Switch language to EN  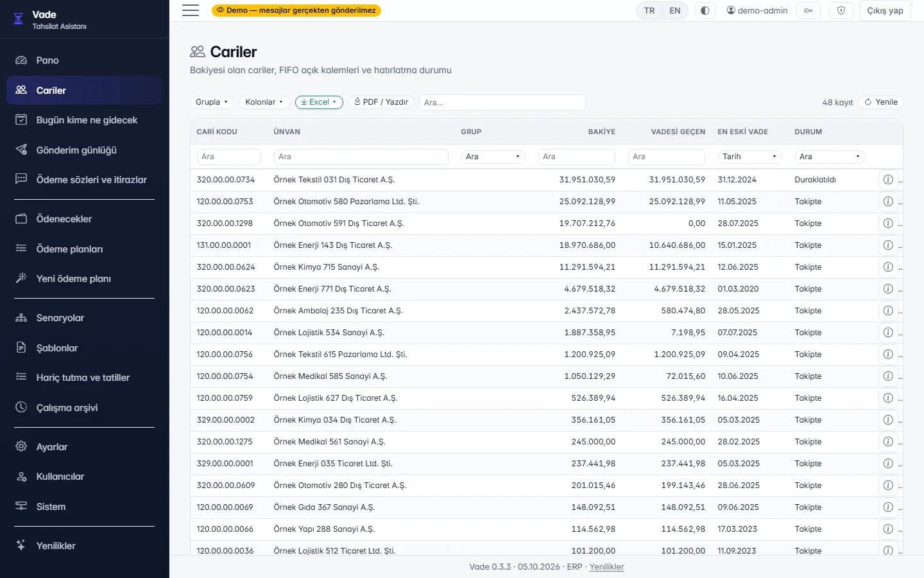tap(675, 11)
